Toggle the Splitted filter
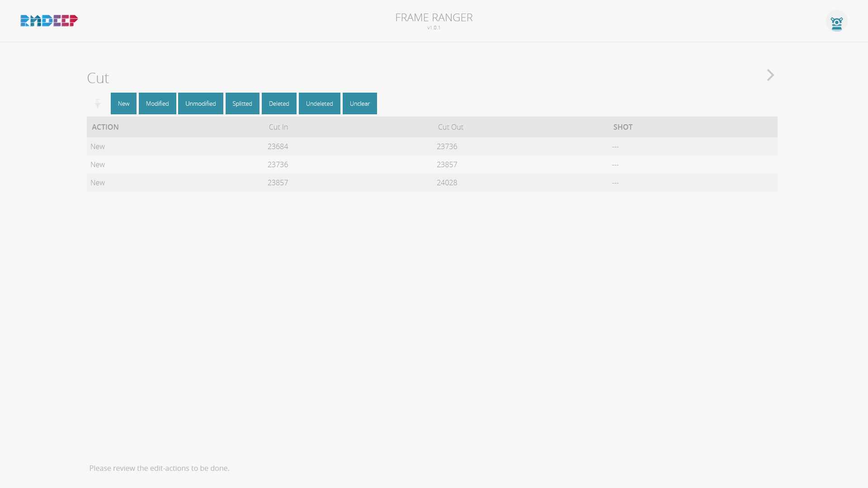 coord(242,103)
